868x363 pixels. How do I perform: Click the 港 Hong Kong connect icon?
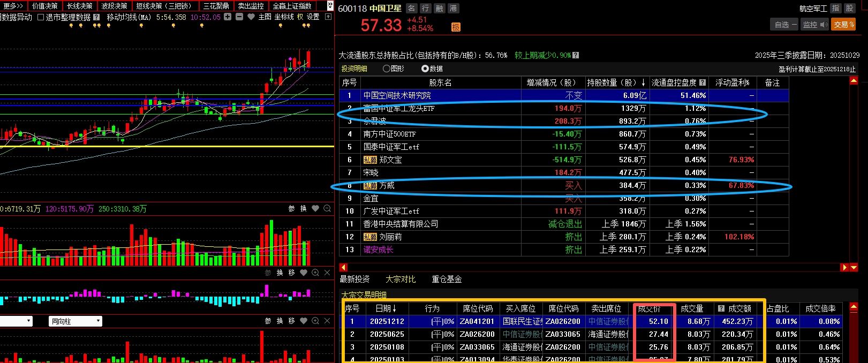click(453, 8)
